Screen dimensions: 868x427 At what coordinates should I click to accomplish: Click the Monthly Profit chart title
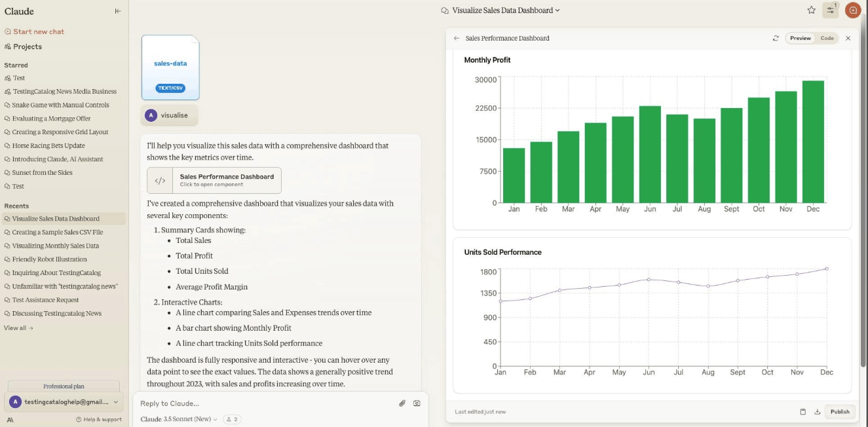point(487,60)
